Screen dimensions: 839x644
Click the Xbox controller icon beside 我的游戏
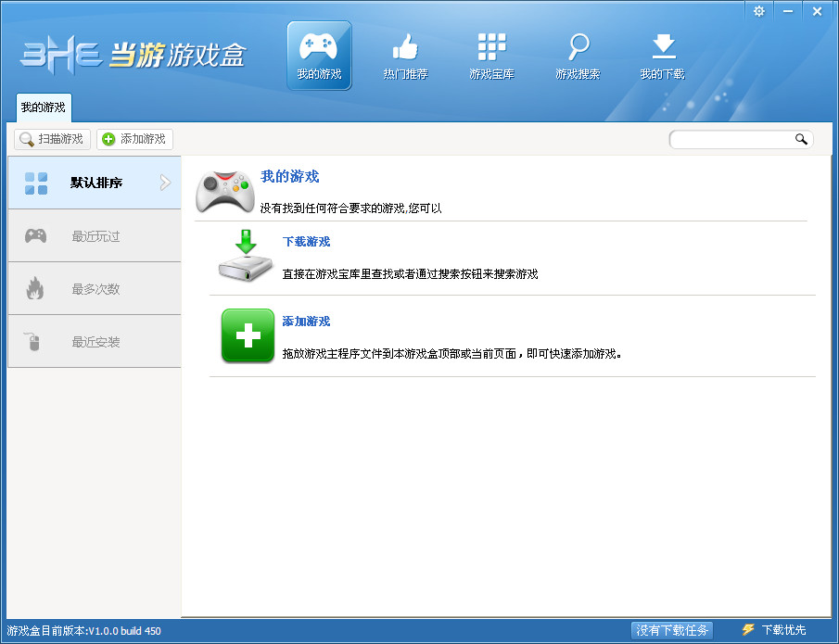(x=225, y=190)
